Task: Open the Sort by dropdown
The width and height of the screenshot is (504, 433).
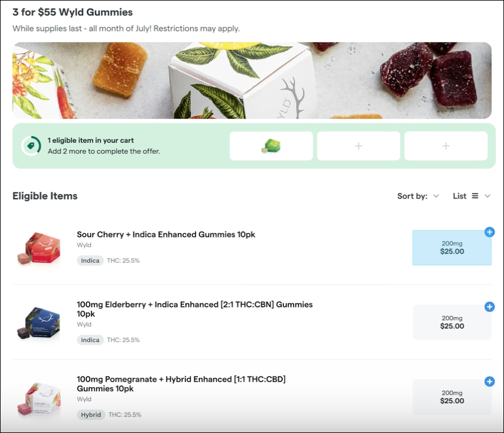Action: pos(418,196)
